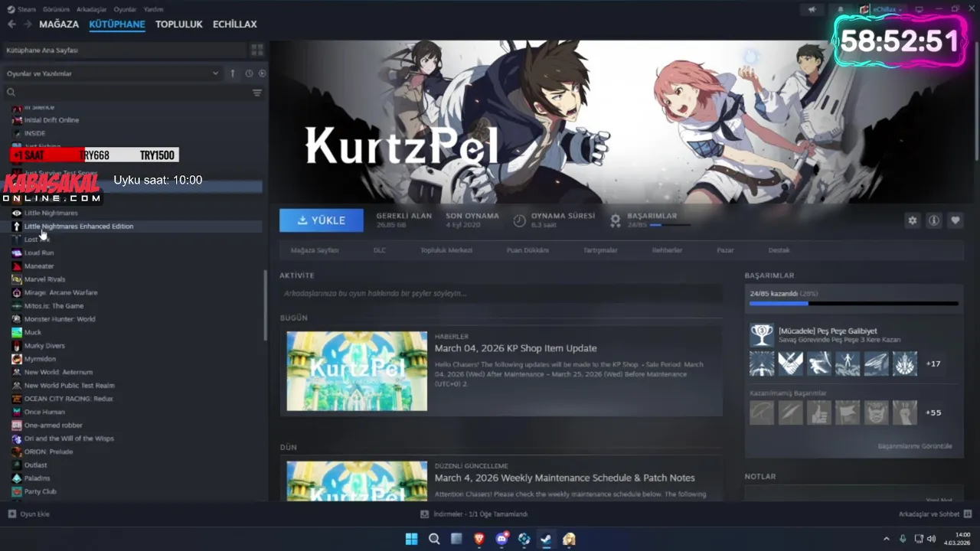
Task: Show KurtzPel game info via info icon
Action: tap(933, 220)
